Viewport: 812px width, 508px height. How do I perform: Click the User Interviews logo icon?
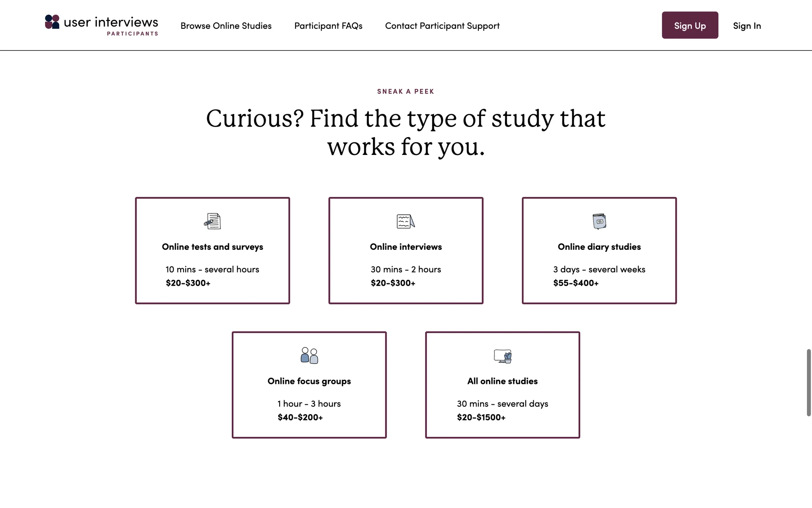coord(52,22)
